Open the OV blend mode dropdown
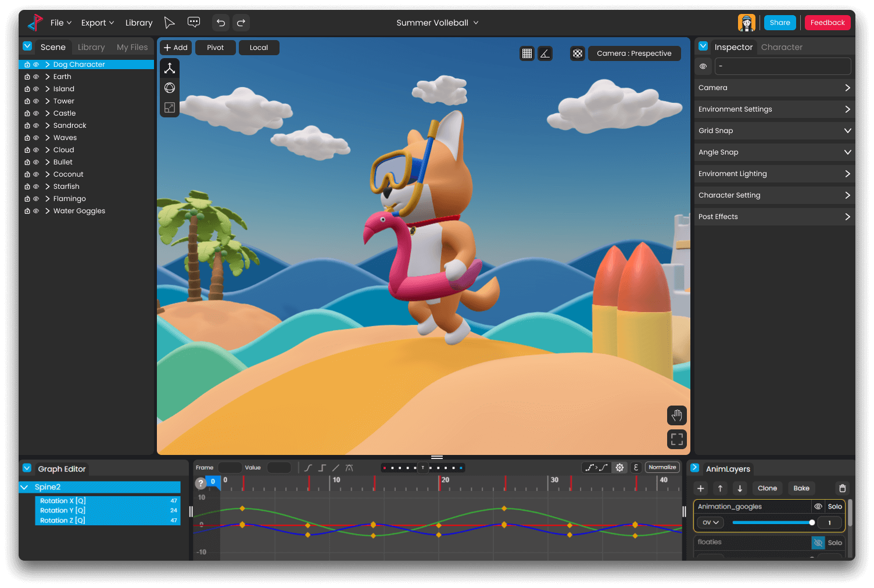 (710, 522)
